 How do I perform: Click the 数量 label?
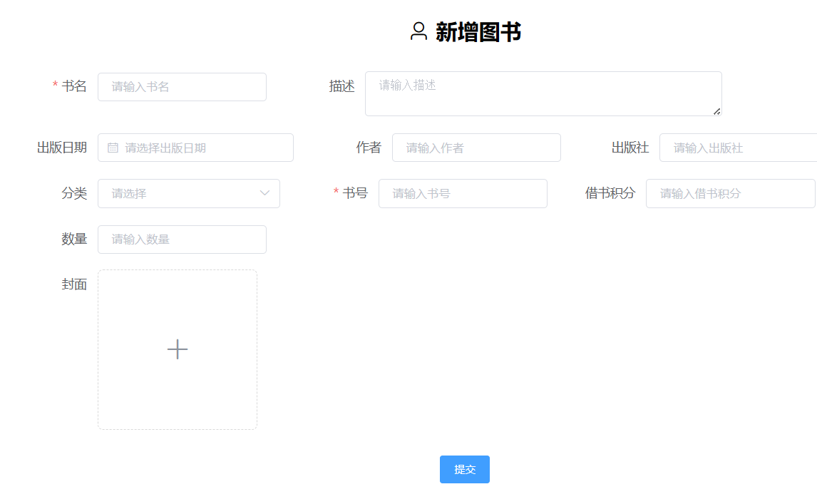tap(74, 240)
